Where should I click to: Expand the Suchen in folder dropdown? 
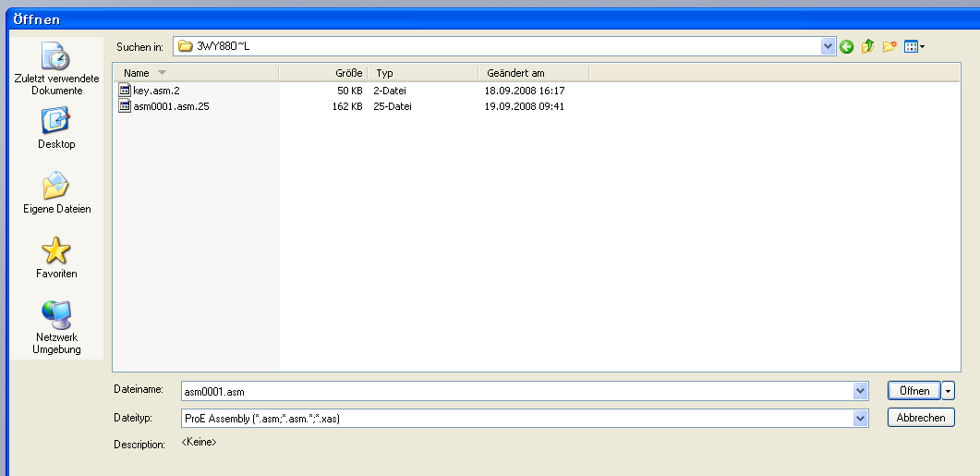point(829,45)
